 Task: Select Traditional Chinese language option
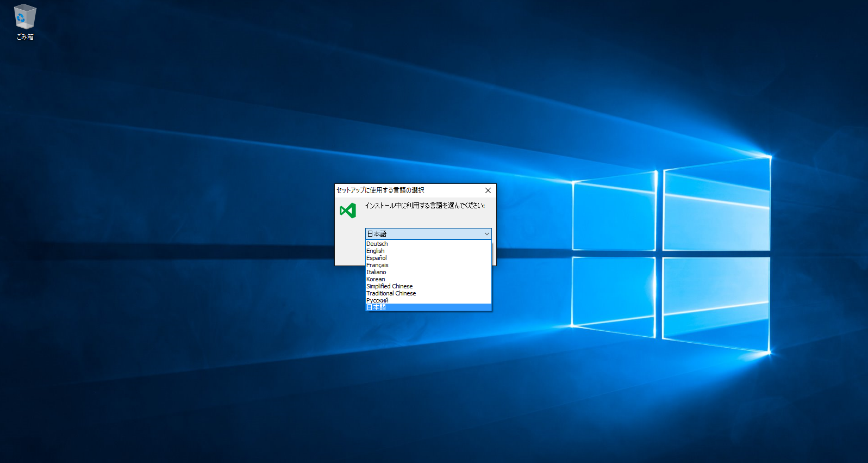tap(428, 293)
